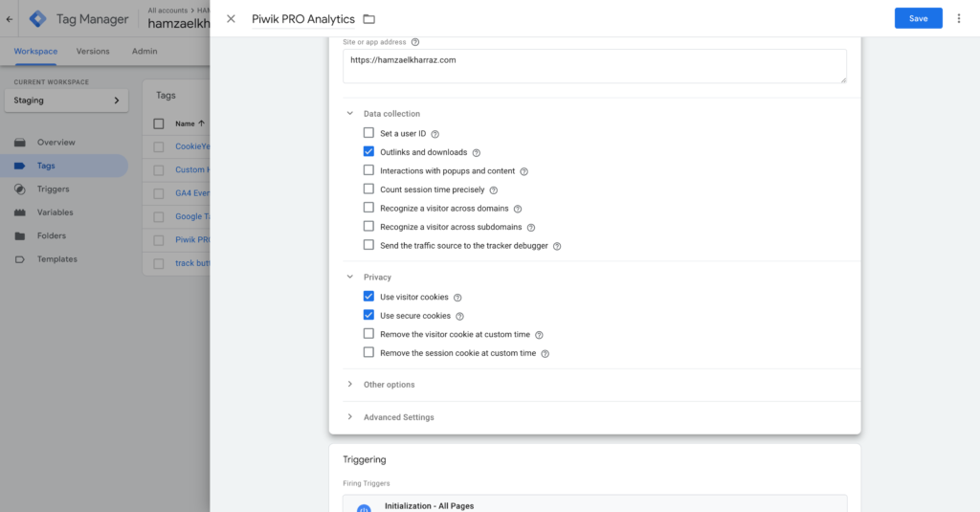This screenshot has height=512, width=980.
Task: Enable Set a user ID checkbox
Action: point(368,133)
